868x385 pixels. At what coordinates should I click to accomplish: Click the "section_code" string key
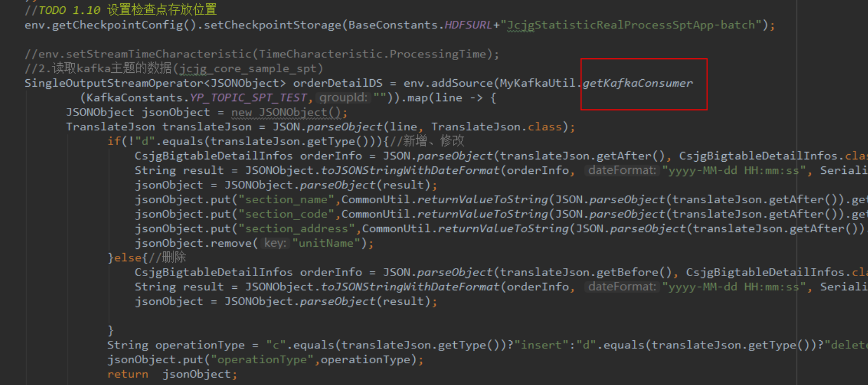pyautogui.click(x=286, y=214)
